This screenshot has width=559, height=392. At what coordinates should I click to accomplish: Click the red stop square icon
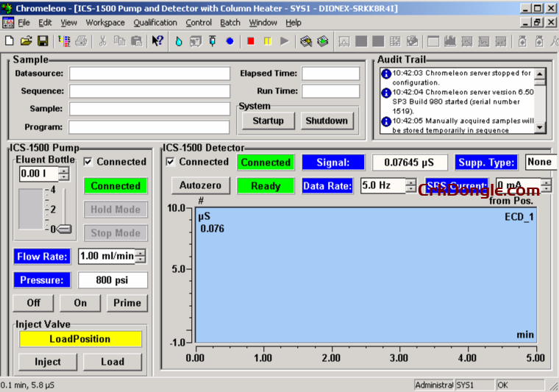pyautogui.click(x=251, y=41)
